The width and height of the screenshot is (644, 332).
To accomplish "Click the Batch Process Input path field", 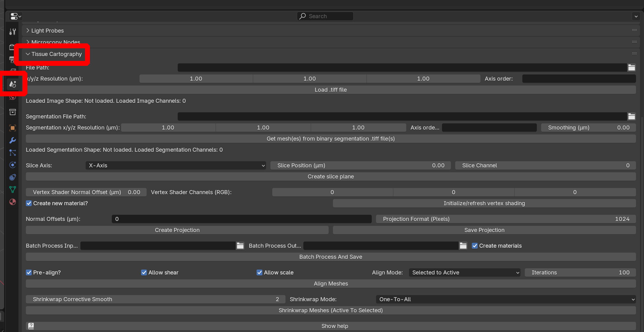I will pyautogui.click(x=158, y=246).
